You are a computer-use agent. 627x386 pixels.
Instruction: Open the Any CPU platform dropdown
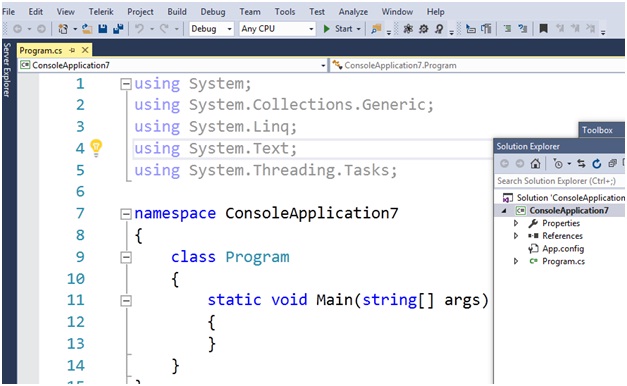coord(278,29)
